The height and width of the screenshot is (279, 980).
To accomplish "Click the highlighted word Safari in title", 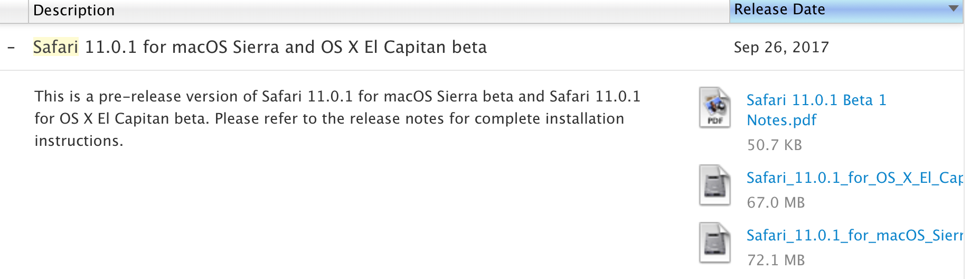I will [x=56, y=47].
